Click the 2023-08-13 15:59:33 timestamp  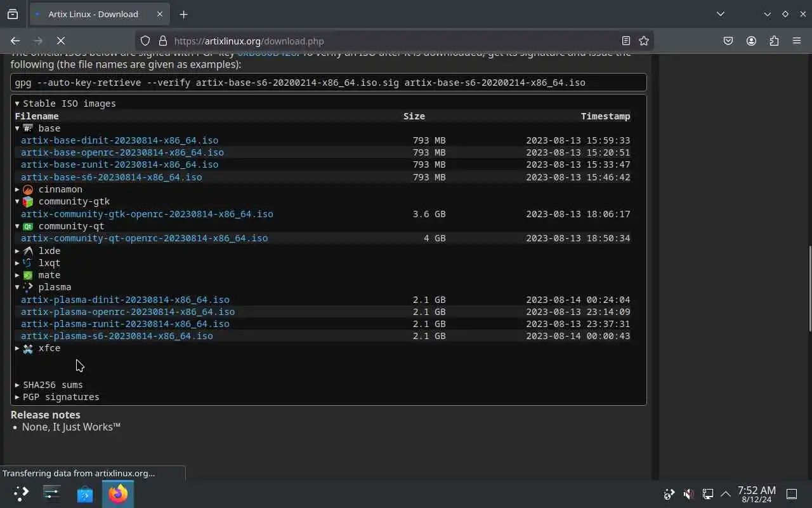(578, 140)
